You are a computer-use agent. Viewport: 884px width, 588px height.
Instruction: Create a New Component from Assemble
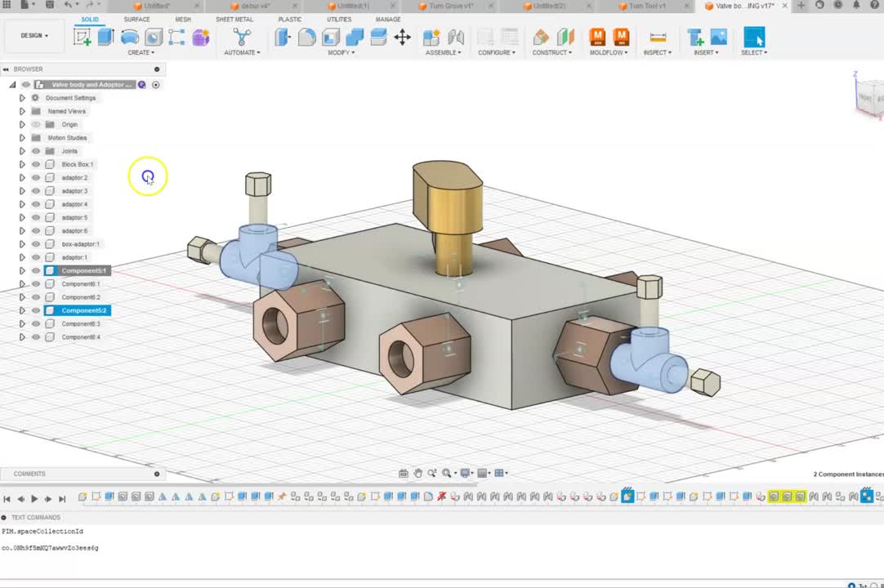(x=431, y=38)
